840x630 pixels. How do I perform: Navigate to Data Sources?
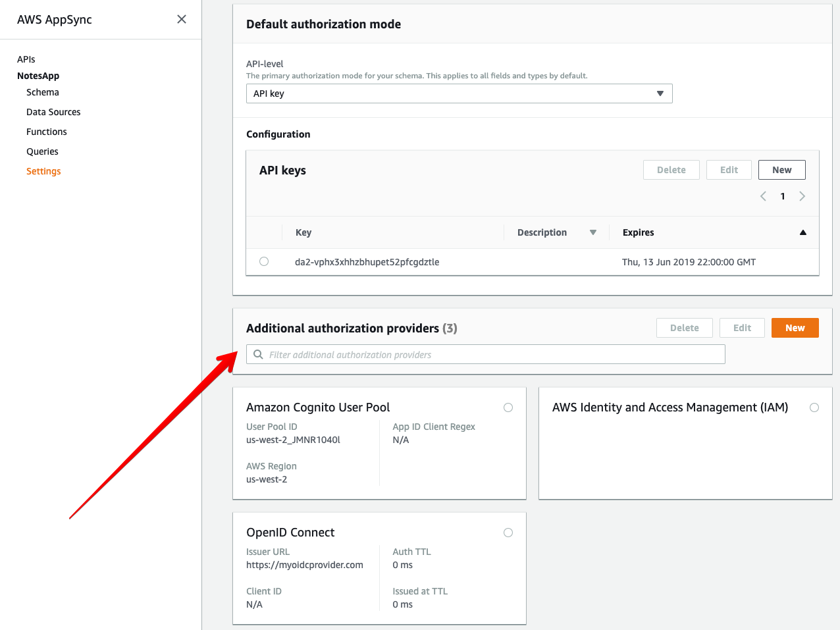pos(53,112)
